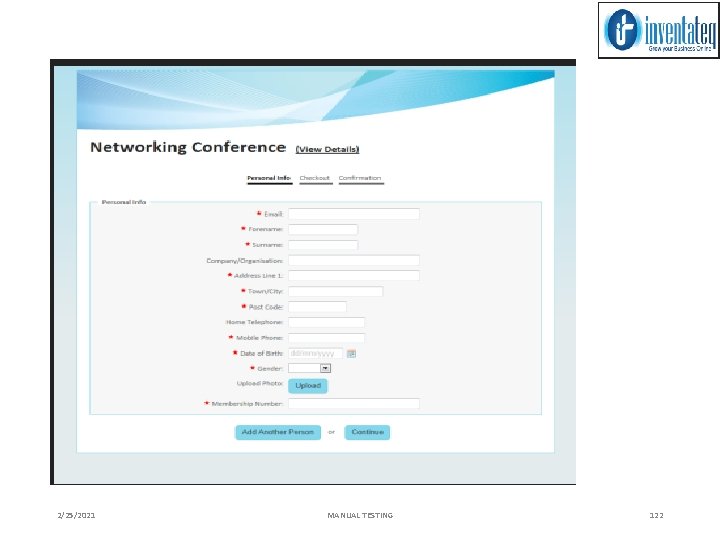Expand the Gender dropdown

[325, 368]
